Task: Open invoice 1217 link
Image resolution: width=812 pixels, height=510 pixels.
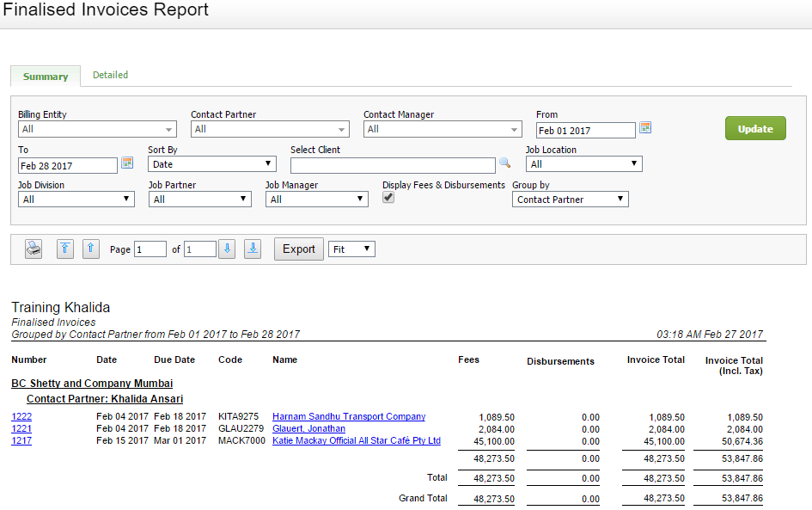Action: click(x=21, y=440)
